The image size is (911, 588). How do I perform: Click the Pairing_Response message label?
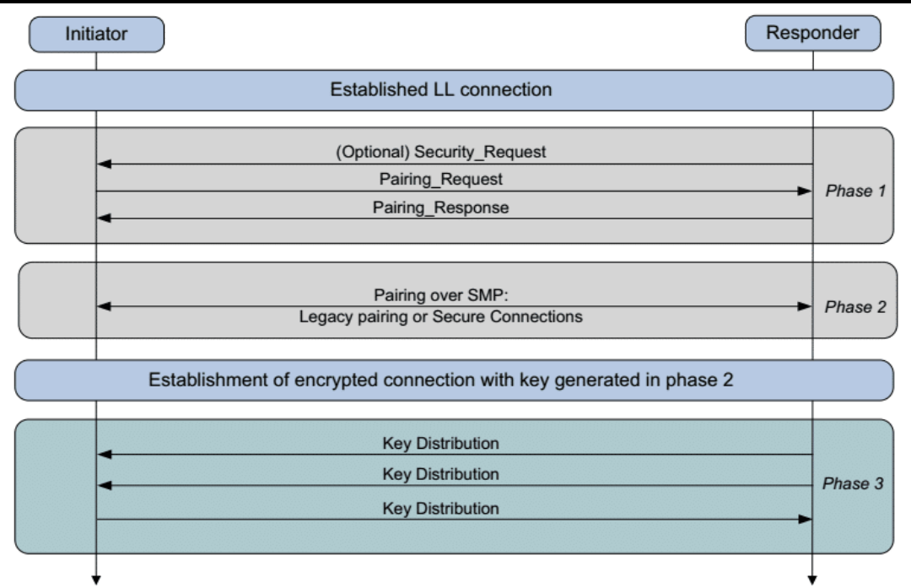(441, 208)
